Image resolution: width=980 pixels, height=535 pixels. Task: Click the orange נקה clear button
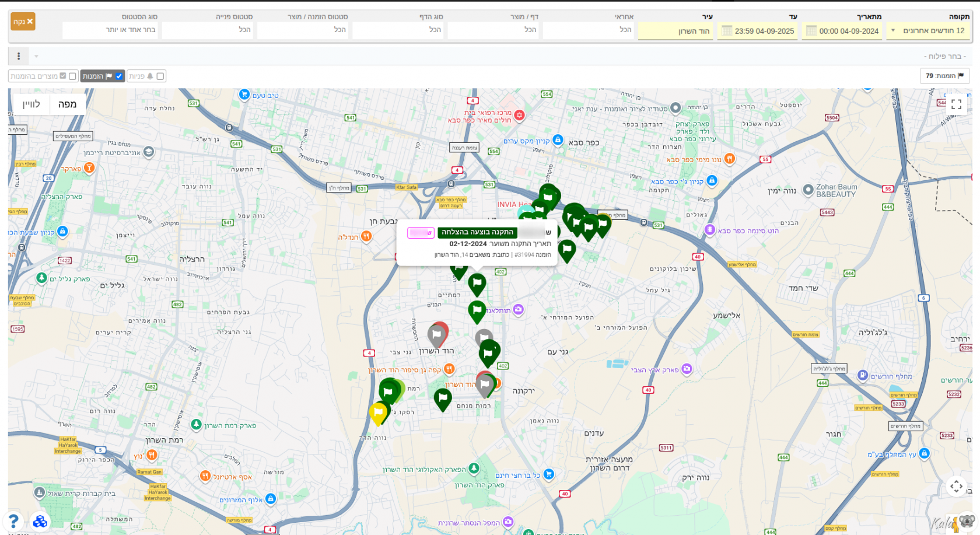coord(23,22)
